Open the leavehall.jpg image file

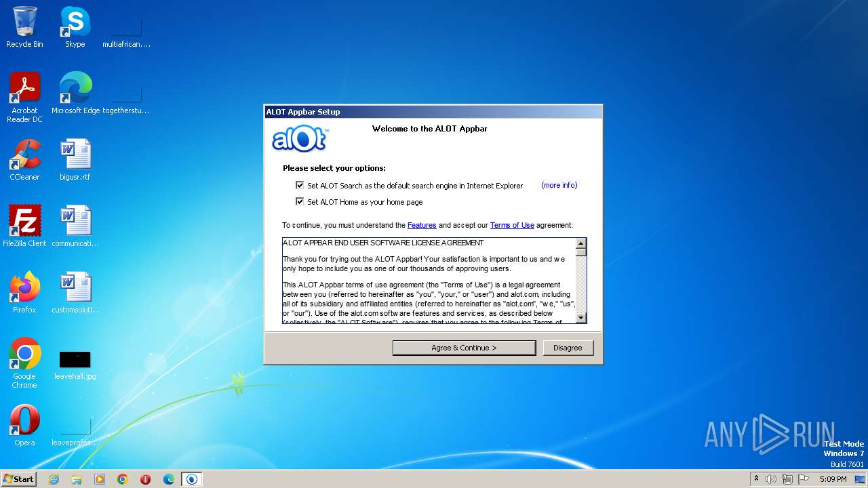[75, 363]
